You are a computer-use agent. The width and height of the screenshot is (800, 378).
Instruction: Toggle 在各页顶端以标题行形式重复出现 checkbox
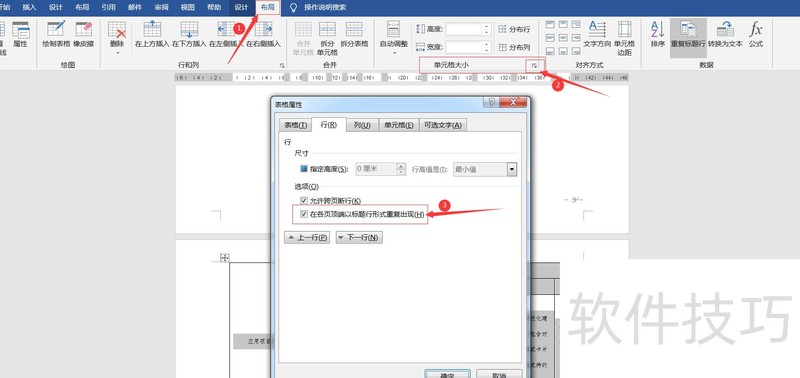tap(304, 215)
